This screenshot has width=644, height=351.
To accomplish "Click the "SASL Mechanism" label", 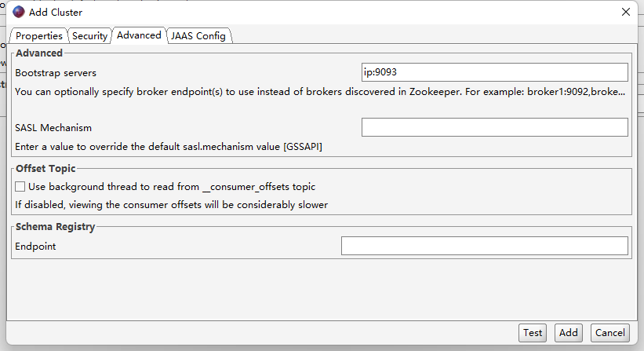I will coord(53,127).
